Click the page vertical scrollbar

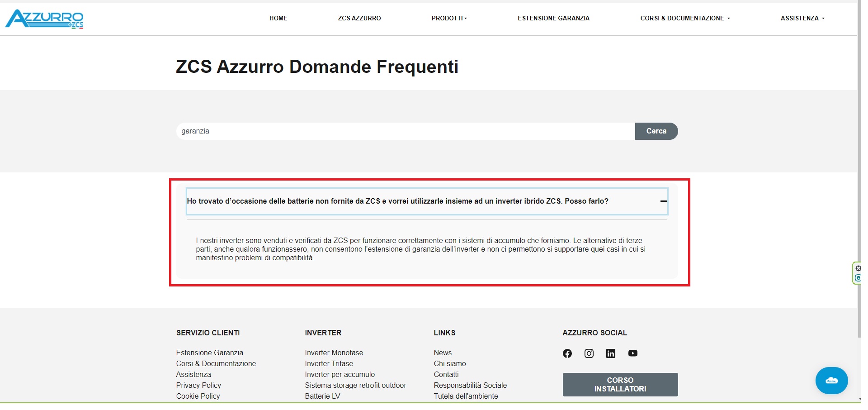coord(859,168)
